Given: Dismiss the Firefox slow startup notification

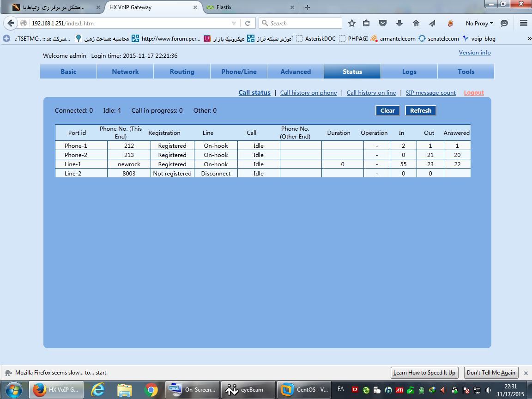Looking at the screenshot, I should point(526,373).
